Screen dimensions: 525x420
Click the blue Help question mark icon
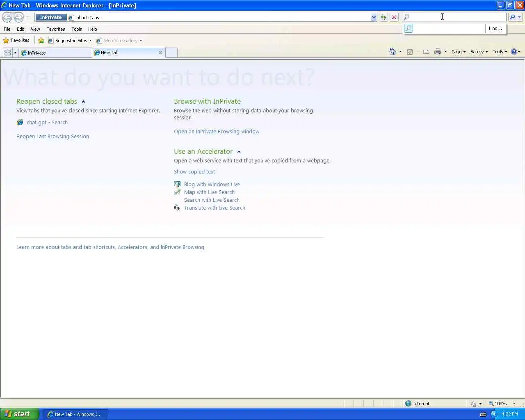click(x=514, y=52)
